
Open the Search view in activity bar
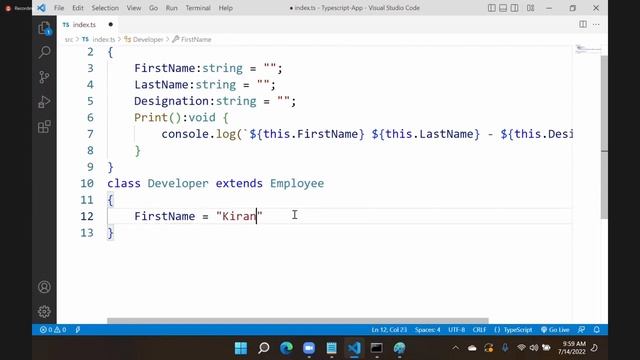44,52
